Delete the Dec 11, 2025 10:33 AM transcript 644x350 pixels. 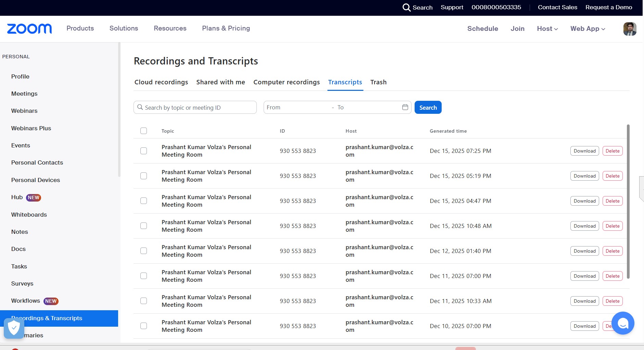[613, 301]
